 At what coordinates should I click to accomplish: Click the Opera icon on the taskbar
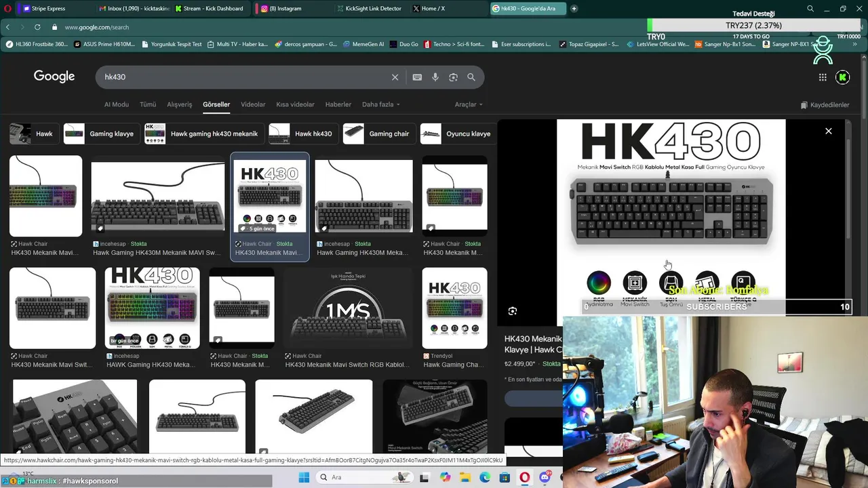[525, 477]
